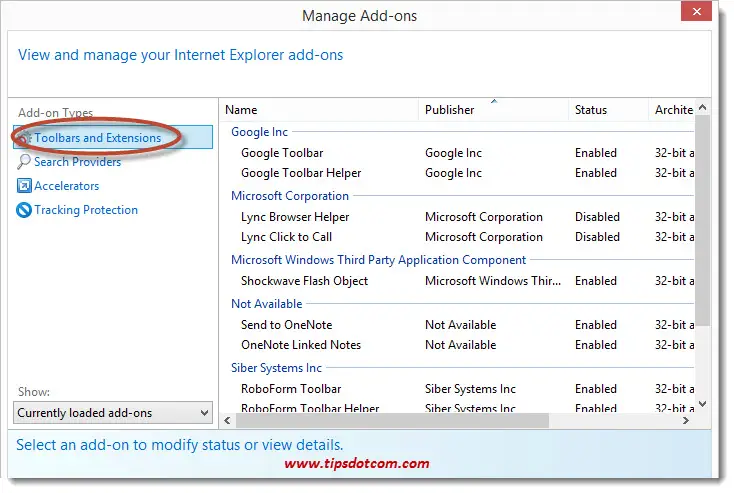Click Enabled status of Google Toolbar
734x493 pixels.
(595, 153)
